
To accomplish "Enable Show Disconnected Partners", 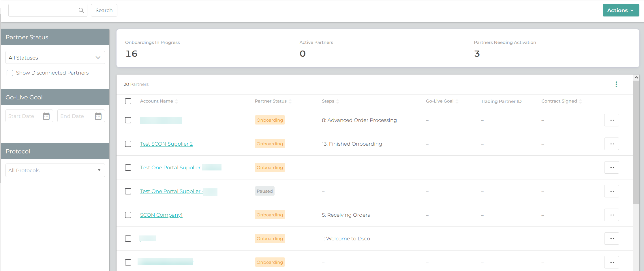I will [x=10, y=73].
